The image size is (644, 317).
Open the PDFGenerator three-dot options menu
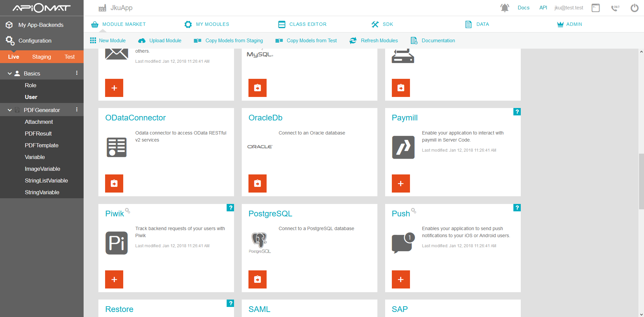click(x=77, y=110)
